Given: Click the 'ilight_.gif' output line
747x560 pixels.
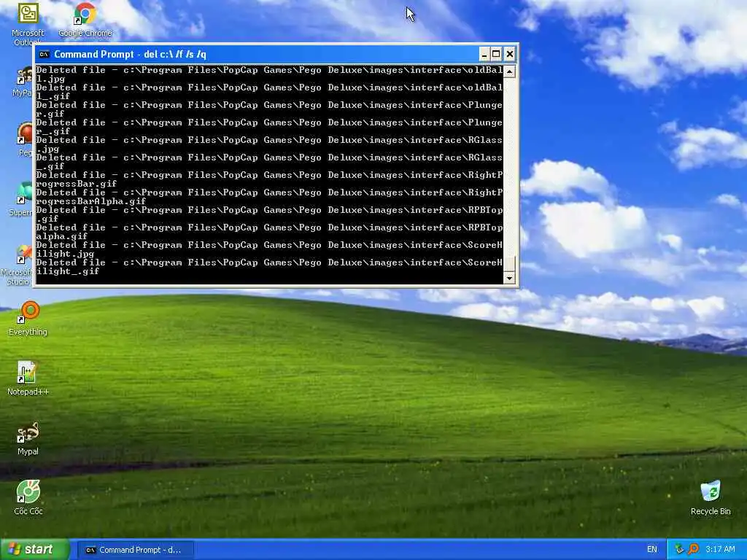Looking at the screenshot, I should coord(67,271).
